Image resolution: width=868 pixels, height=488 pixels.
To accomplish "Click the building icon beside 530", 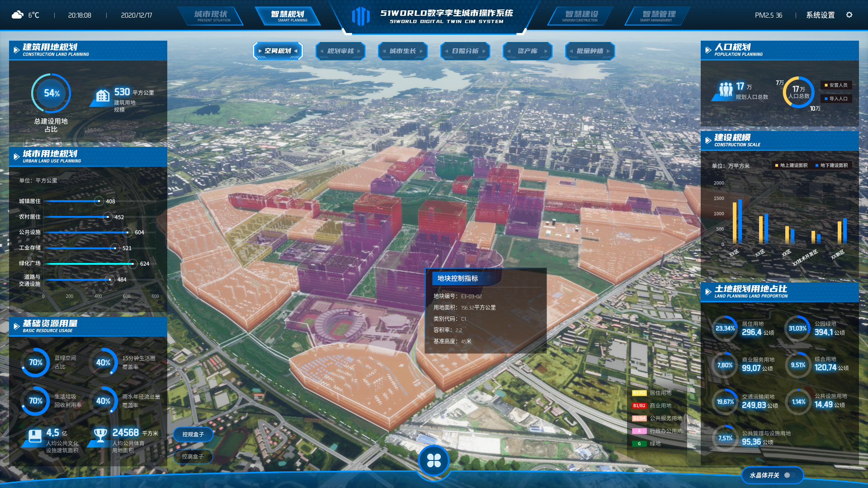I will (103, 96).
